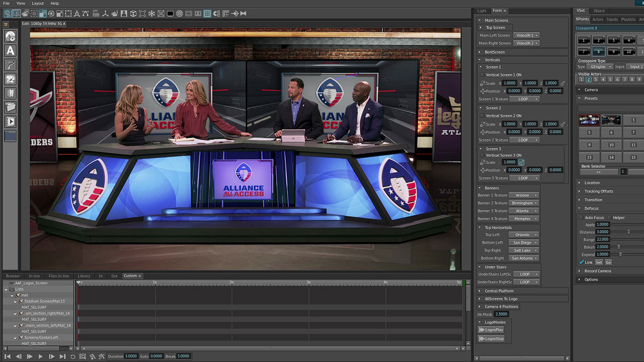Image resolution: width=644 pixels, height=362 pixels.
Task: Click the LogosStop button
Action: pyautogui.click(x=491, y=339)
